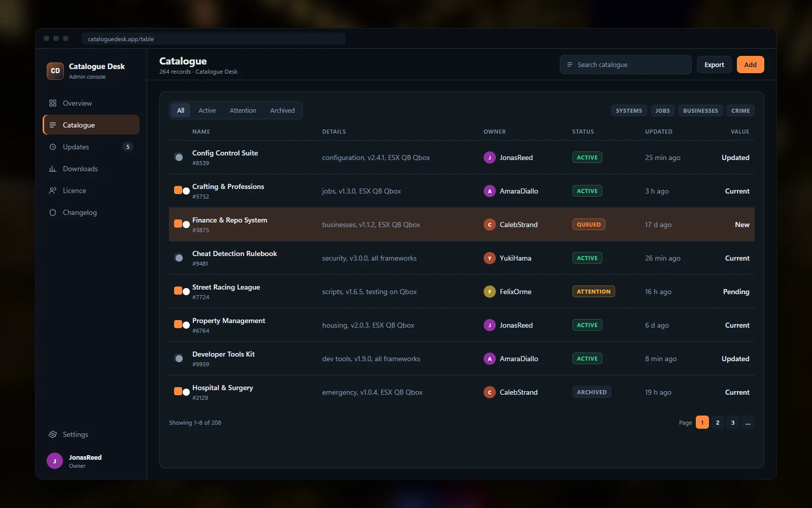Sort by the NAME column header
Viewport: 812px width, 508px height.
pos(201,132)
